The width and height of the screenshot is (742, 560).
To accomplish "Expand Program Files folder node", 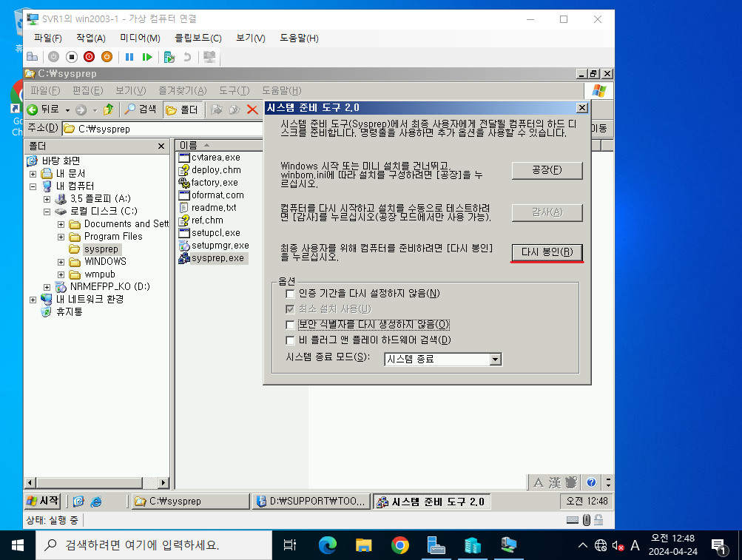I will click(61, 237).
